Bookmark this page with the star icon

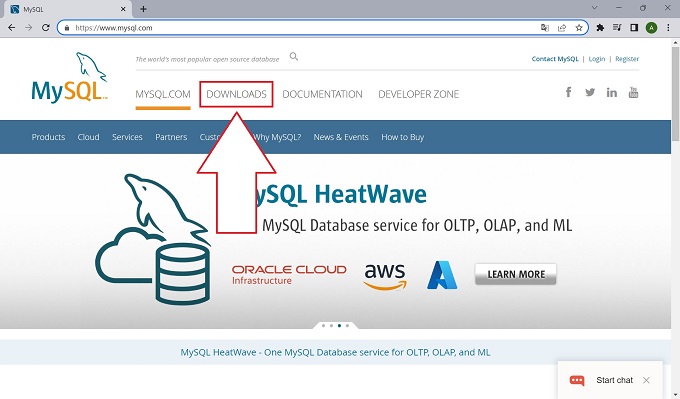(x=579, y=28)
